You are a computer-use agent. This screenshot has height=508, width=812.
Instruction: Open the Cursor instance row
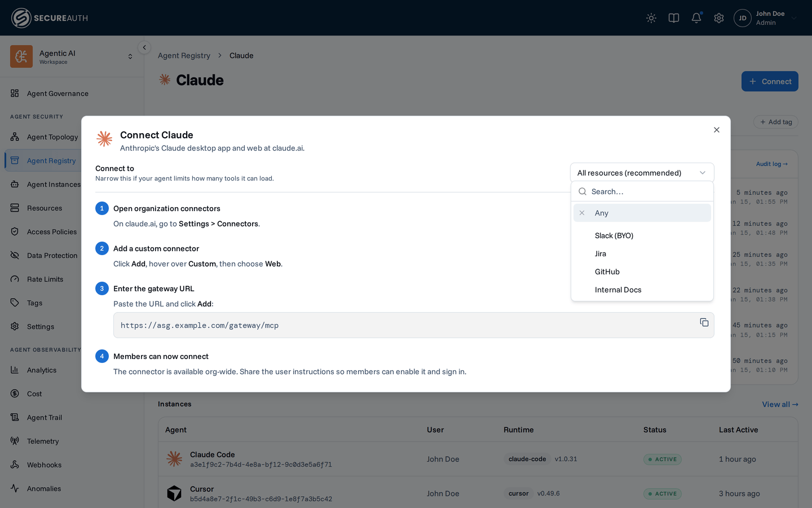coord(478,493)
